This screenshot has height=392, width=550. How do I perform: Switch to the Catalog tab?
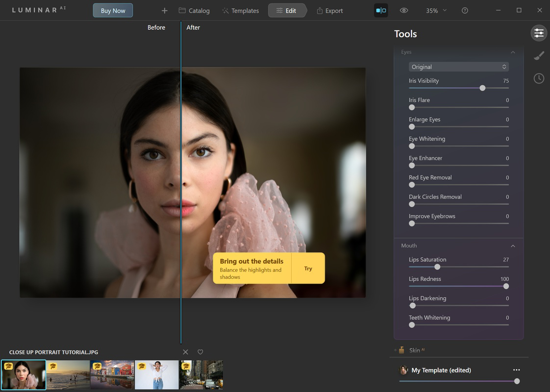tap(194, 10)
